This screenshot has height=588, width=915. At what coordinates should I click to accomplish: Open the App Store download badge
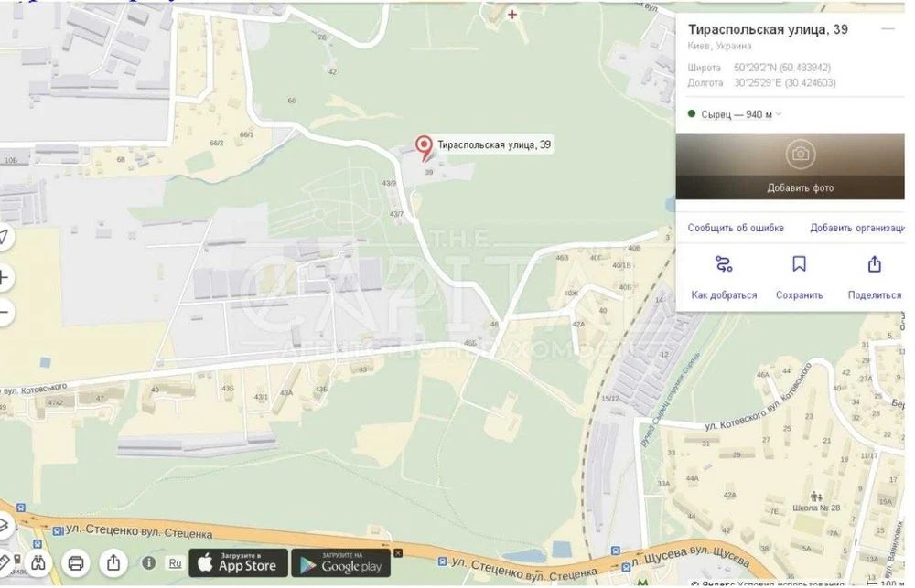[238, 563]
